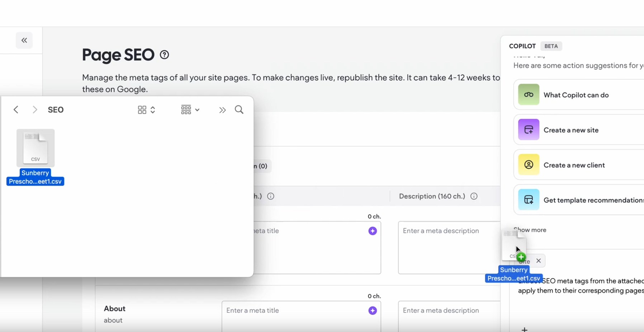
Task: Show info for the title column
Action: click(x=271, y=196)
